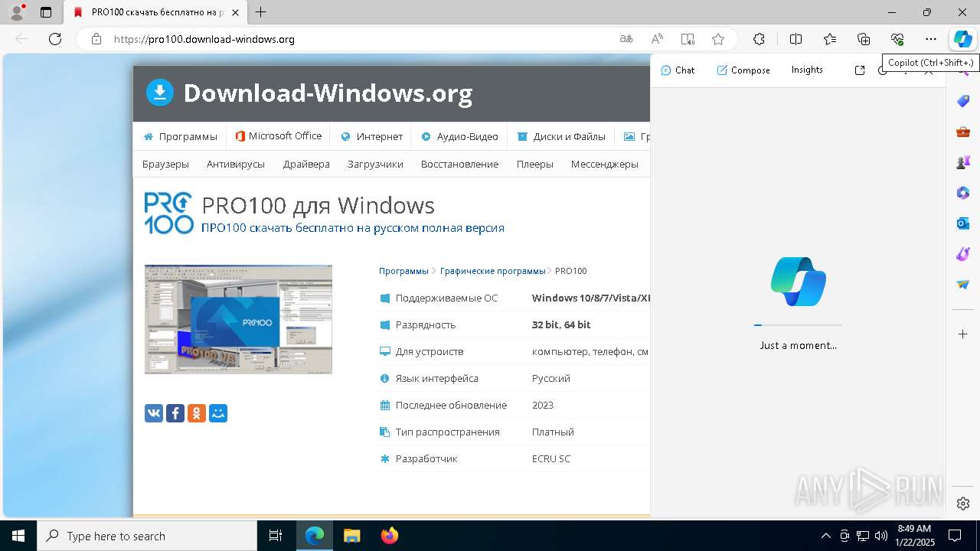Viewport: 980px width, 551px height.
Task: Click the Copilot toolbar icon
Action: click(x=962, y=39)
